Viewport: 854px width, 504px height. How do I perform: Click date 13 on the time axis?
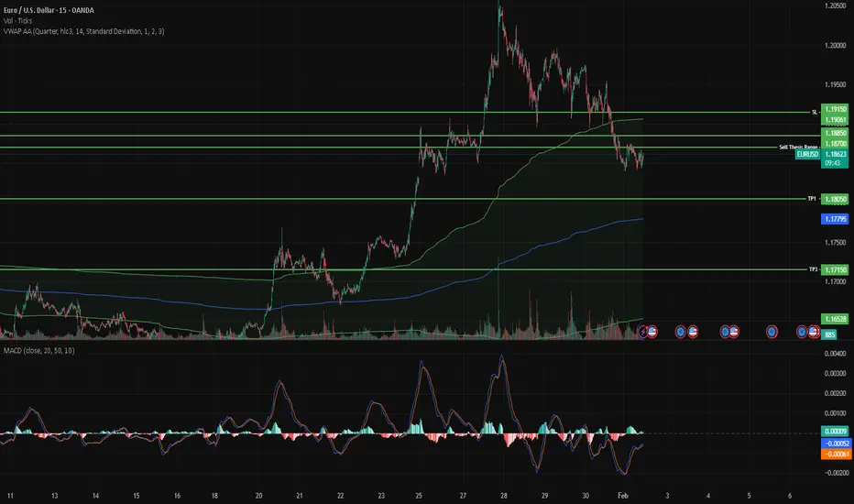54,495
